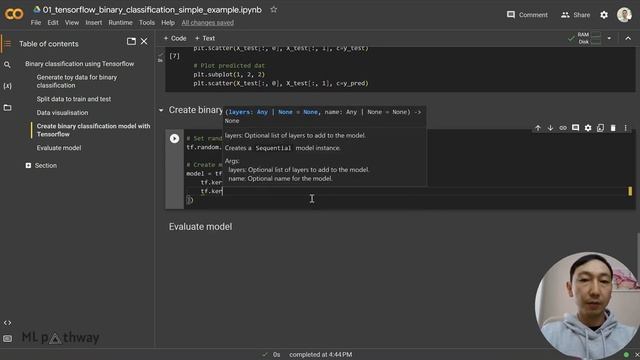Click in code editor after tf.ker
The image size is (640, 360).
coord(223,191)
